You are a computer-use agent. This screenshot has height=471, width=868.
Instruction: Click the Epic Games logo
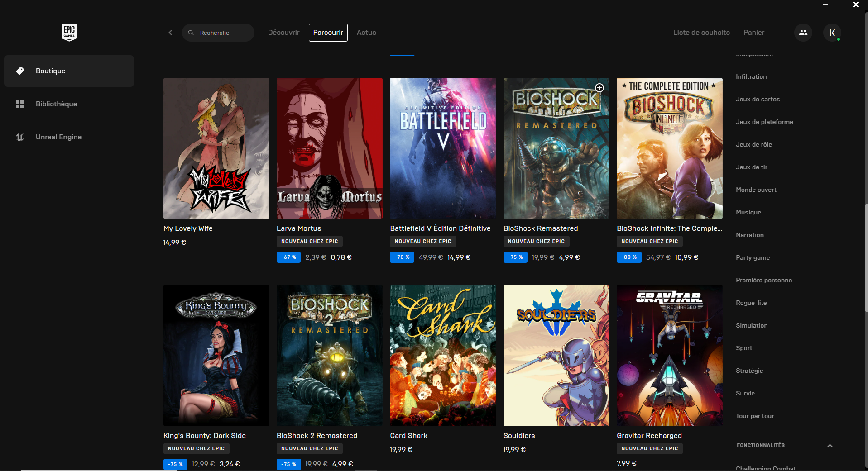click(x=69, y=32)
